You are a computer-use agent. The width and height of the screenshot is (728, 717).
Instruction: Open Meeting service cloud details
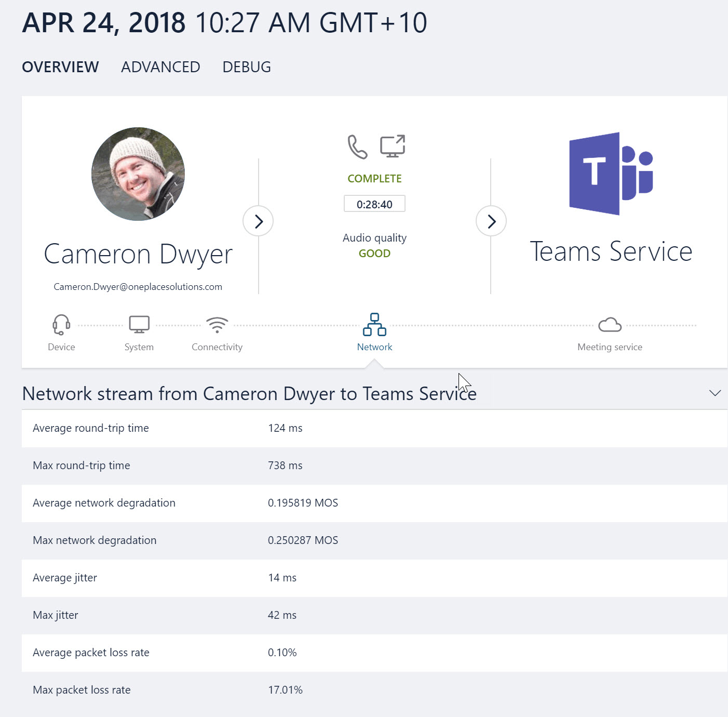pos(610,325)
